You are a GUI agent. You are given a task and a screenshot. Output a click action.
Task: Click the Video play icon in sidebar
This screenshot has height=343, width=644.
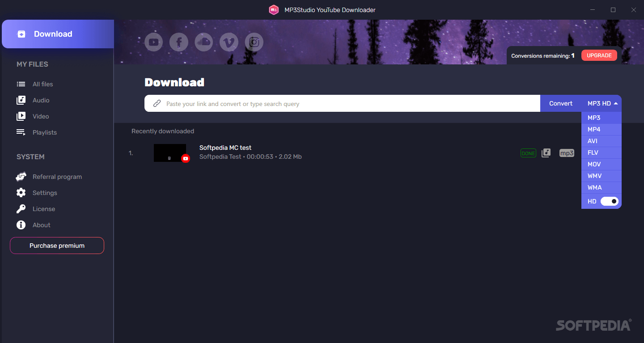pos(21,116)
